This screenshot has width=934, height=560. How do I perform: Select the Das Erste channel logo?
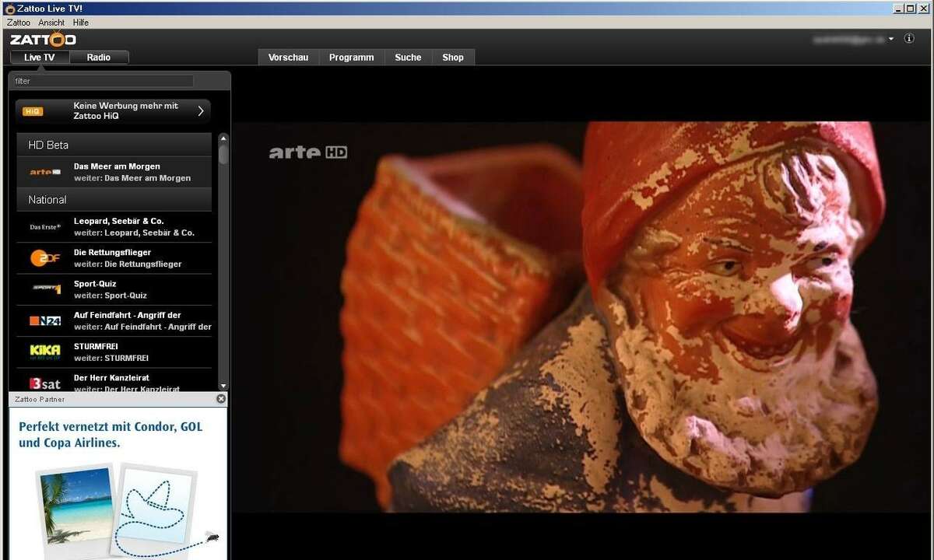point(45,226)
